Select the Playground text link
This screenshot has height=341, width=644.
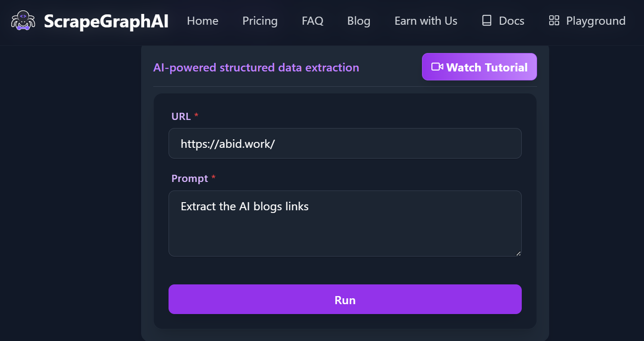coord(595,21)
